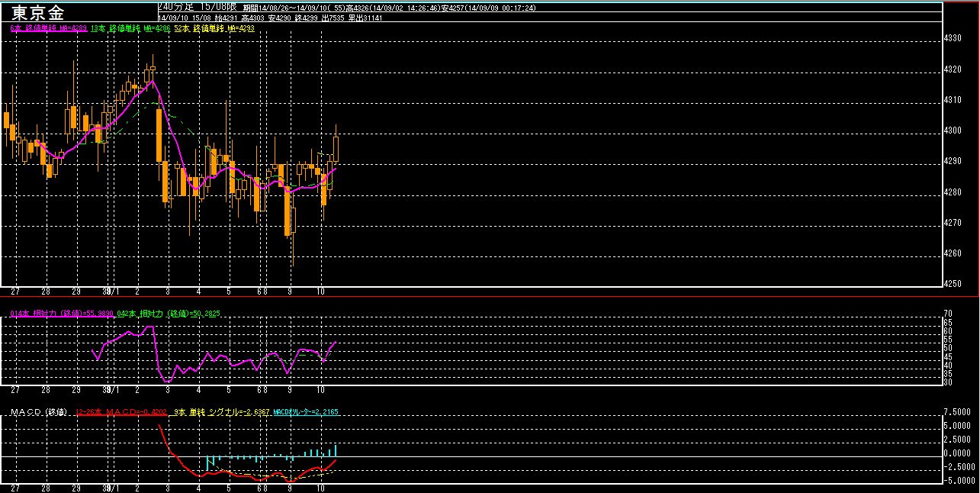
Task: Click the 5.0000 MACD axis label
Action: pos(956,425)
